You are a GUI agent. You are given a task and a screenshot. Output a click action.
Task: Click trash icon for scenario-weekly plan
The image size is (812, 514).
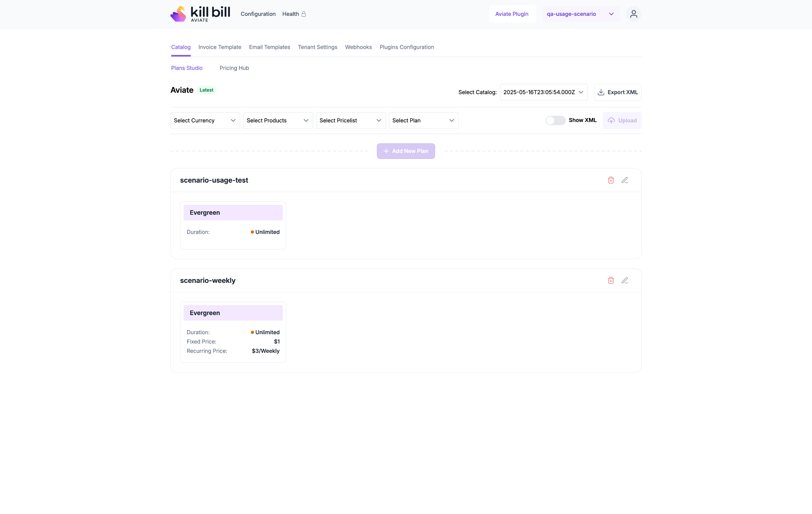click(611, 280)
